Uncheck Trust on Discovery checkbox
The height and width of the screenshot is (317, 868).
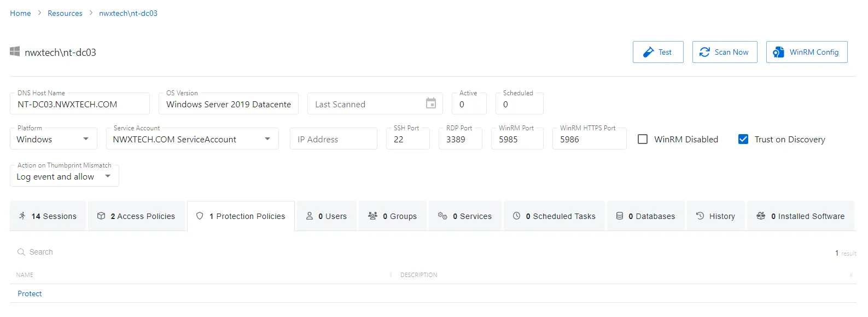(743, 139)
